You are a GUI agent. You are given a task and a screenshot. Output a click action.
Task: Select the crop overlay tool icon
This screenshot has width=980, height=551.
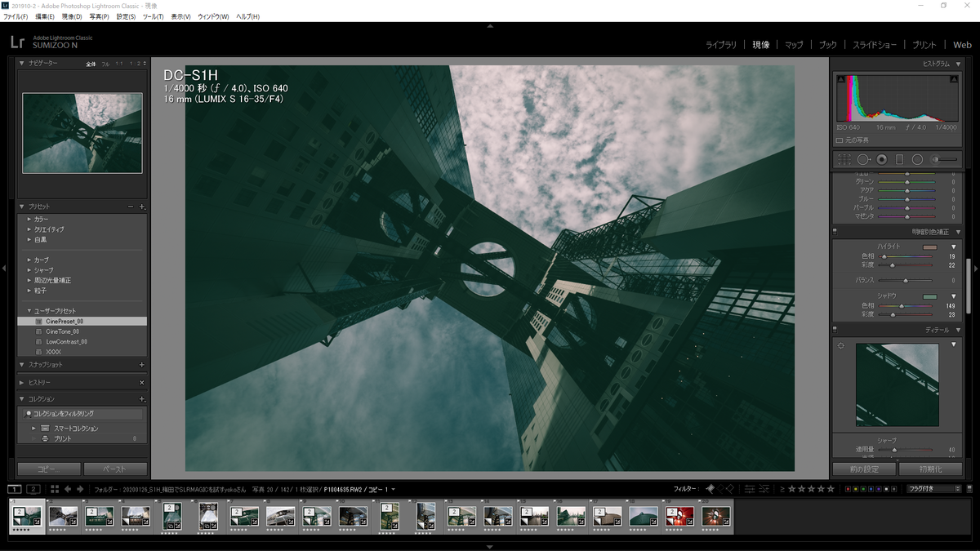(x=844, y=160)
